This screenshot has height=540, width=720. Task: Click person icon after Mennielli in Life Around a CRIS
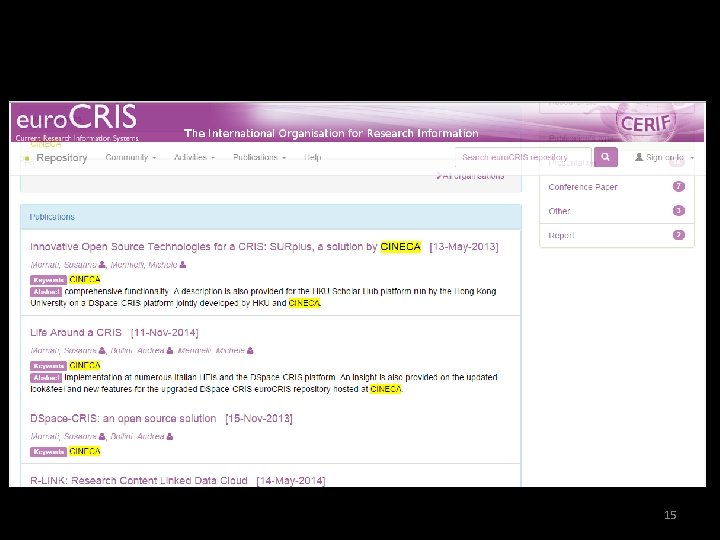pyautogui.click(x=250, y=350)
